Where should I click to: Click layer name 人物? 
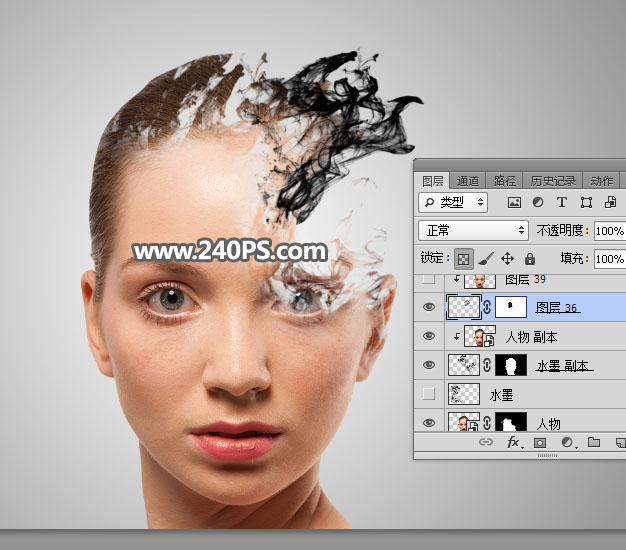point(548,423)
